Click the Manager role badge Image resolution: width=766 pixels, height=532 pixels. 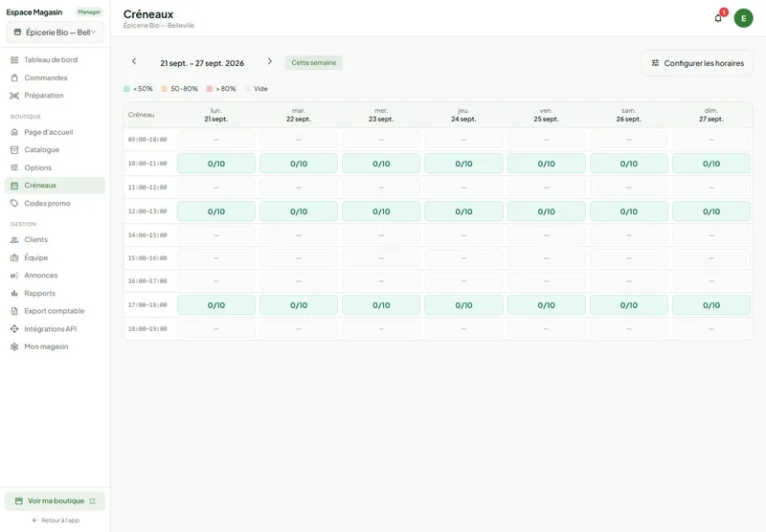[89, 12]
